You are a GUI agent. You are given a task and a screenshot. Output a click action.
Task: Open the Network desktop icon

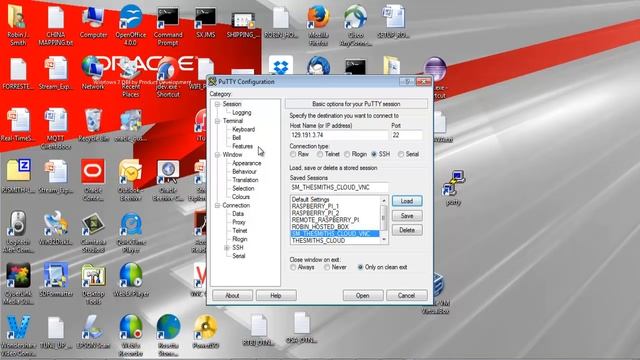[93, 73]
